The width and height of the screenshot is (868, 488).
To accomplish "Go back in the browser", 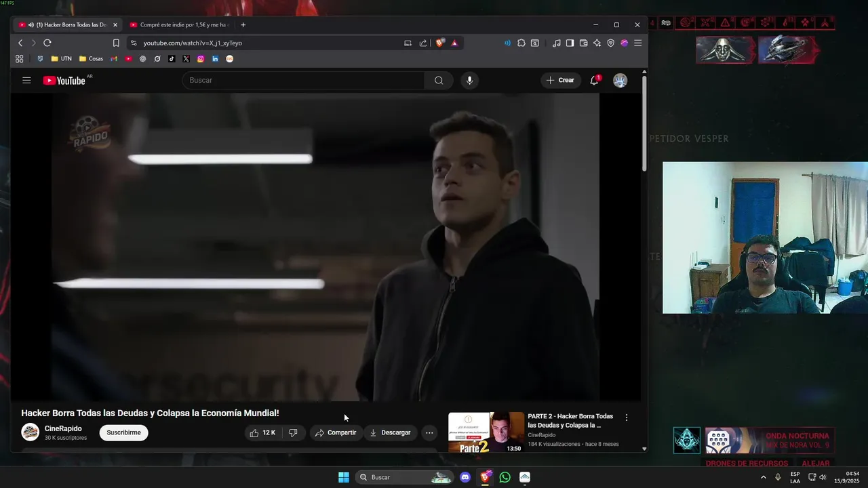I will [x=20, y=43].
